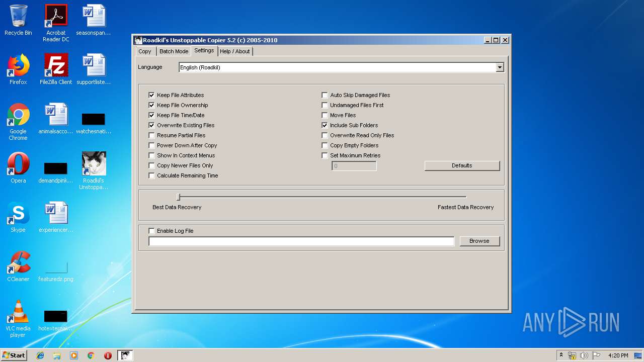Launch Opera from the desktop
This screenshot has width=644, height=362.
pos(18,168)
